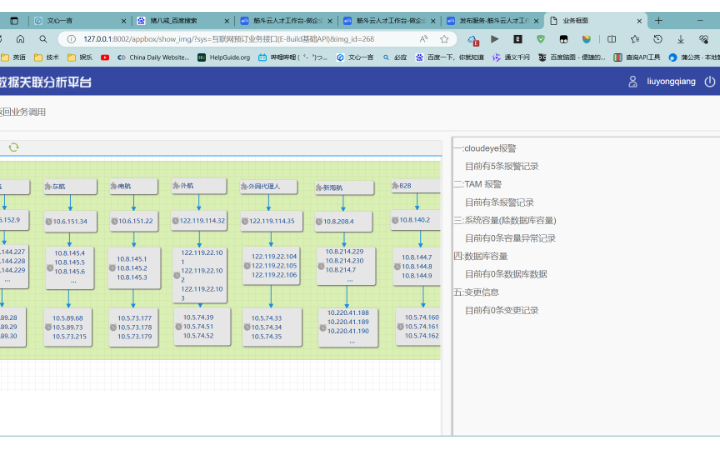Viewport: 720px width, 450px height.
Task: Click the 新海航 node box
Action: 344,188
